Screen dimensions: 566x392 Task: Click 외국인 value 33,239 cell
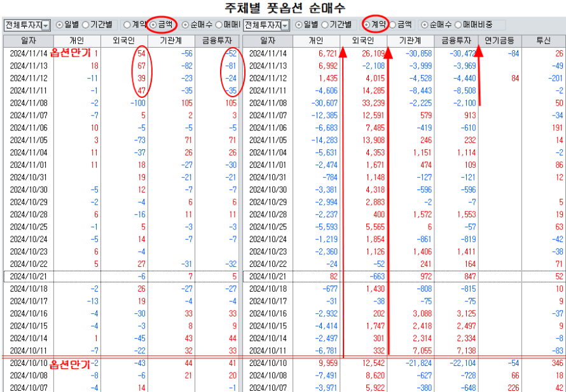(x=373, y=103)
